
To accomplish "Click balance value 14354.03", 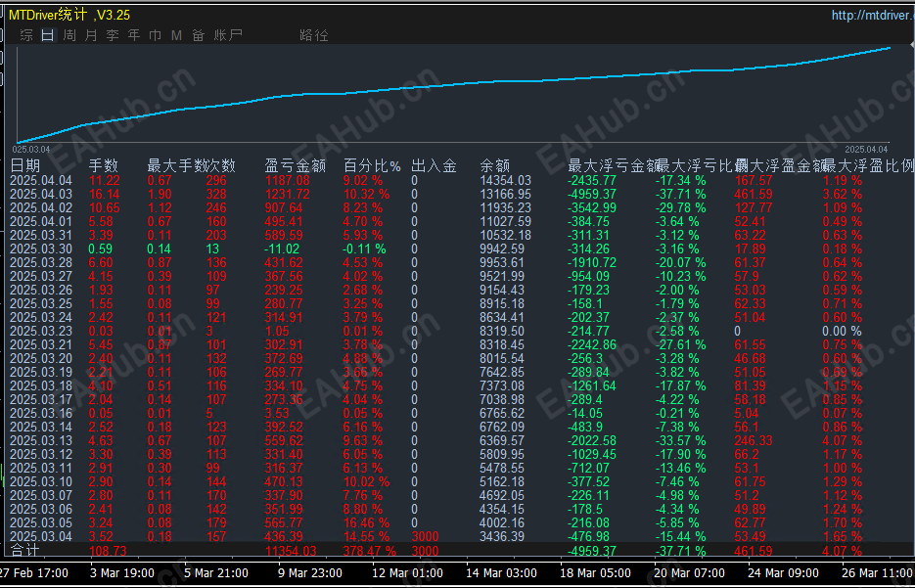I will point(505,181).
